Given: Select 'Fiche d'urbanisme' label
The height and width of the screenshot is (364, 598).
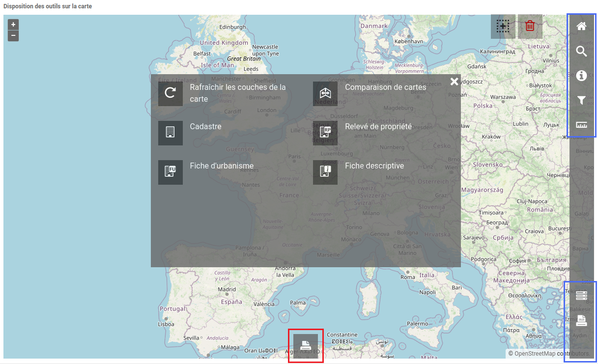Looking at the screenshot, I should click(222, 166).
